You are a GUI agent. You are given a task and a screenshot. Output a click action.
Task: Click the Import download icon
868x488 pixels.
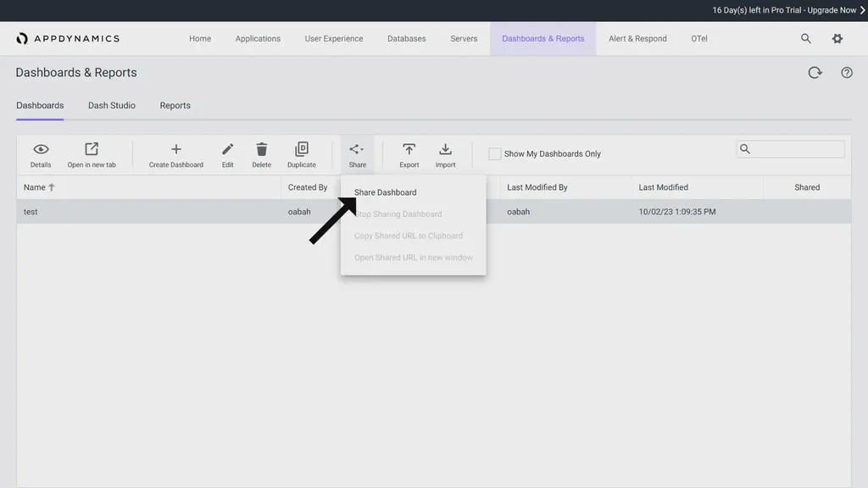445,149
